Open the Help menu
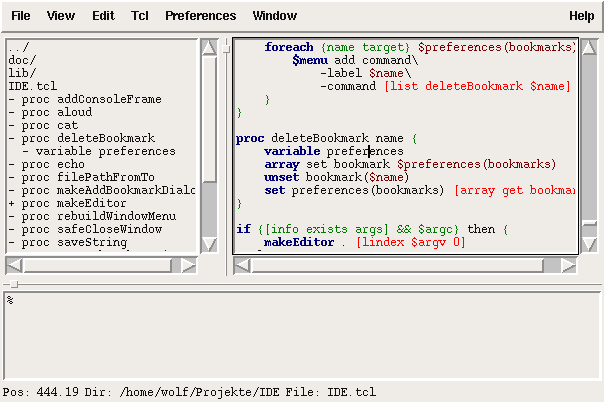This screenshot has height=402, width=604. pyautogui.click(x=581, y=16)
